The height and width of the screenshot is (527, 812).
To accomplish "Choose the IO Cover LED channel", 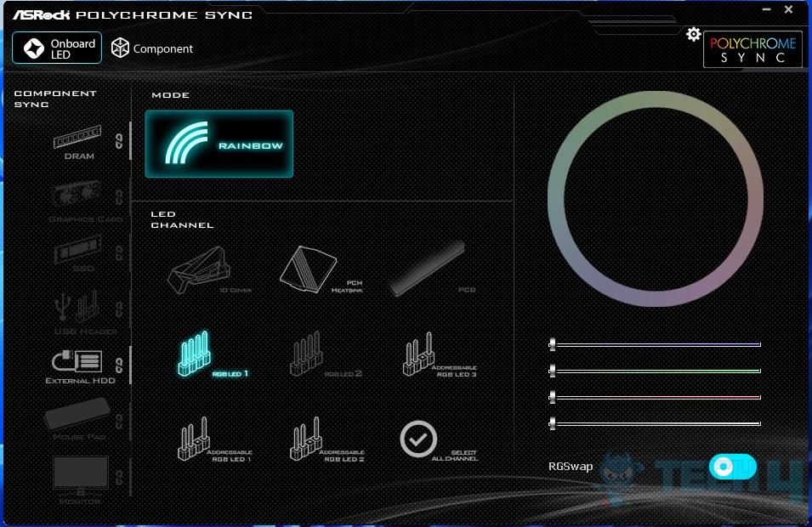I will click(207, 270).
